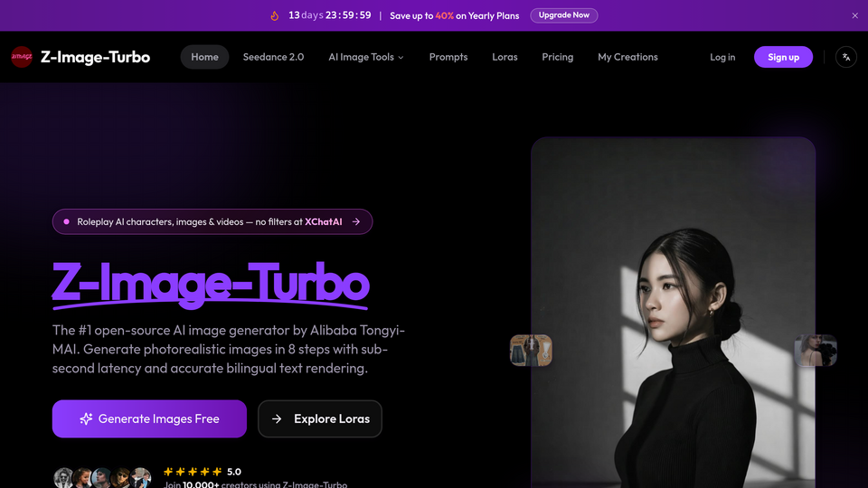Click the Log in link
The height and width of the screenshot is (488, 868).
(x=722, y=57)
